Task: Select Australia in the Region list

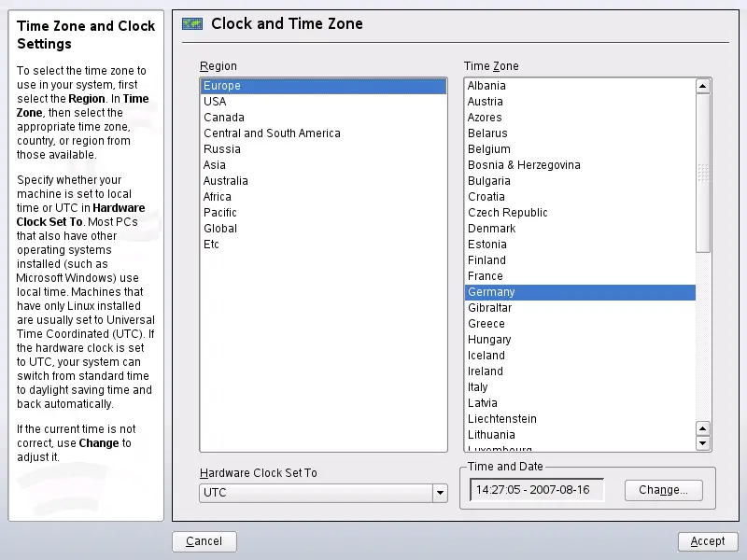Action: [x=226, y=181]
